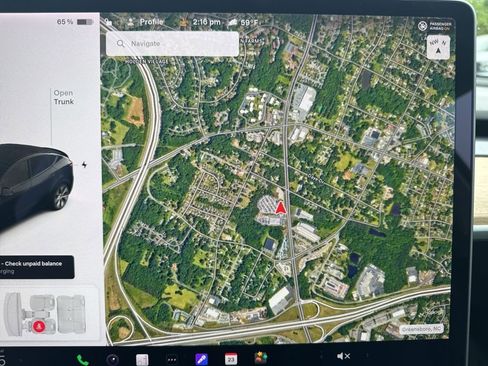Open weather showing 59°F
The image size is (488, 366).
243,22
